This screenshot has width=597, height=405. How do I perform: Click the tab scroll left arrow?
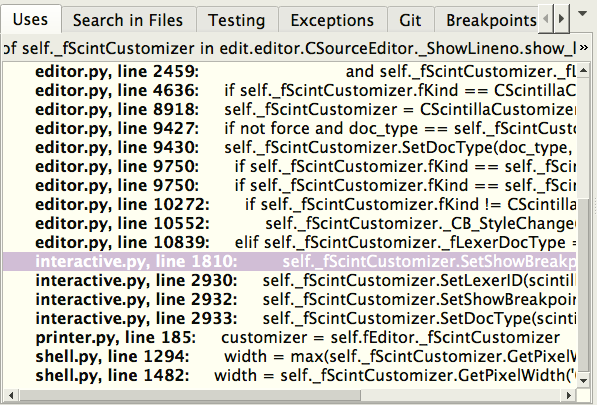coord(546,18)
